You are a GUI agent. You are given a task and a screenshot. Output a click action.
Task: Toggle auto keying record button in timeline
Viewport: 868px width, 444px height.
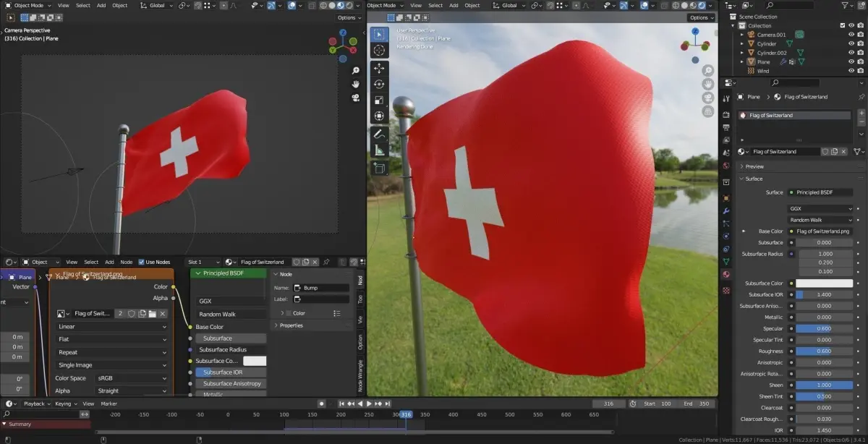[322, 404]
